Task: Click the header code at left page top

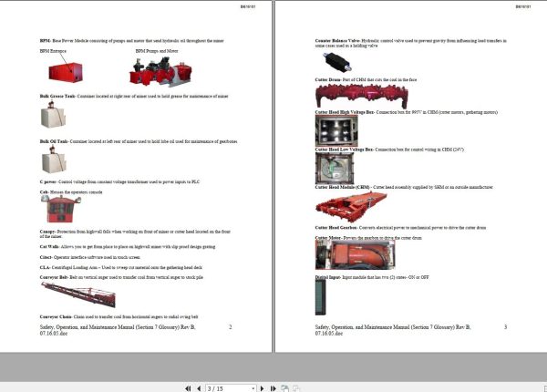Action: coord(248,6)
